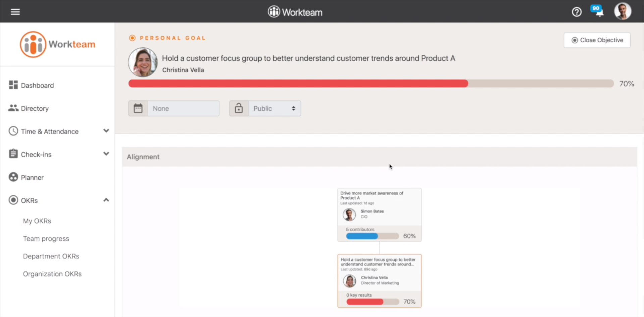The height and width of the screenshot is (317, 644).
Task: Go to Directory in the sidebar
Action: [35, 108]
